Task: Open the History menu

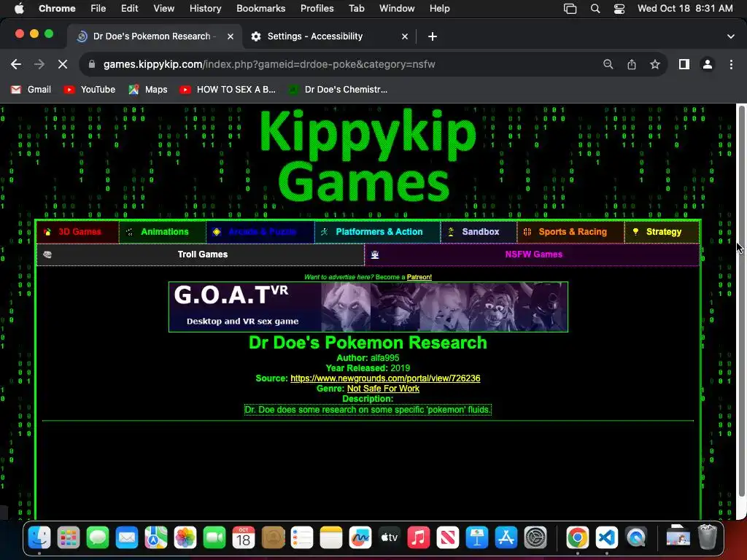Action: (x=205, y=9)
